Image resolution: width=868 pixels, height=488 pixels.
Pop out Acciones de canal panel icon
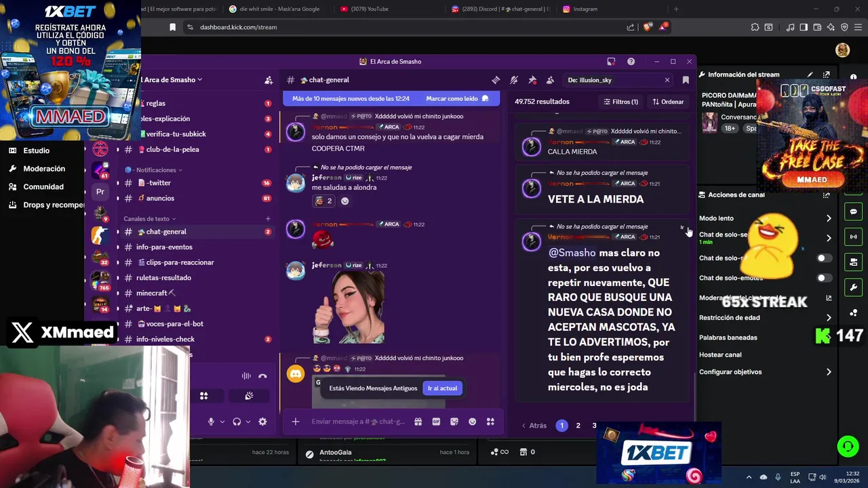click(x=826, y=195)
